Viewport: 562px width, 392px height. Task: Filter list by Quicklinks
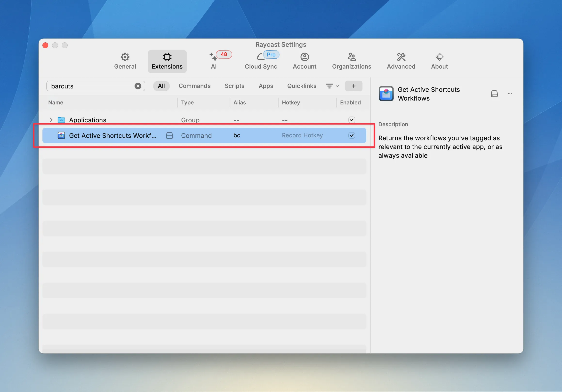(x=302, y=86)
